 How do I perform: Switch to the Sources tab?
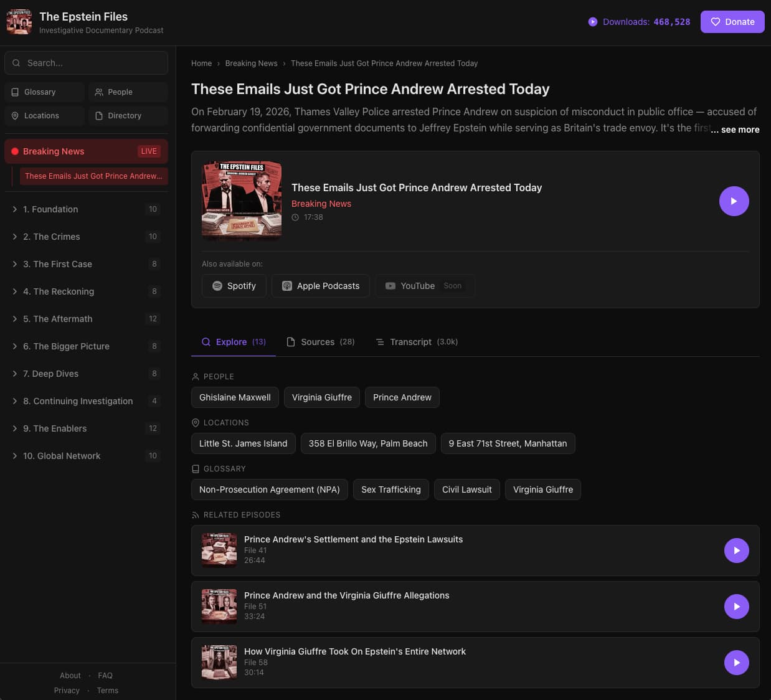318,342
